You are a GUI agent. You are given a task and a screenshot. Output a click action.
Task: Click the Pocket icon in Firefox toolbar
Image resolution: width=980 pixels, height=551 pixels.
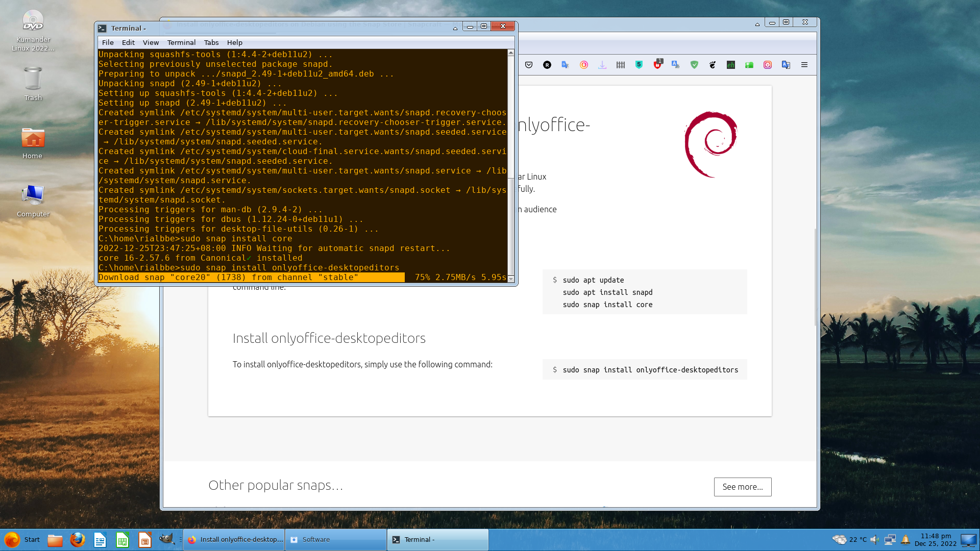(529, 65)
